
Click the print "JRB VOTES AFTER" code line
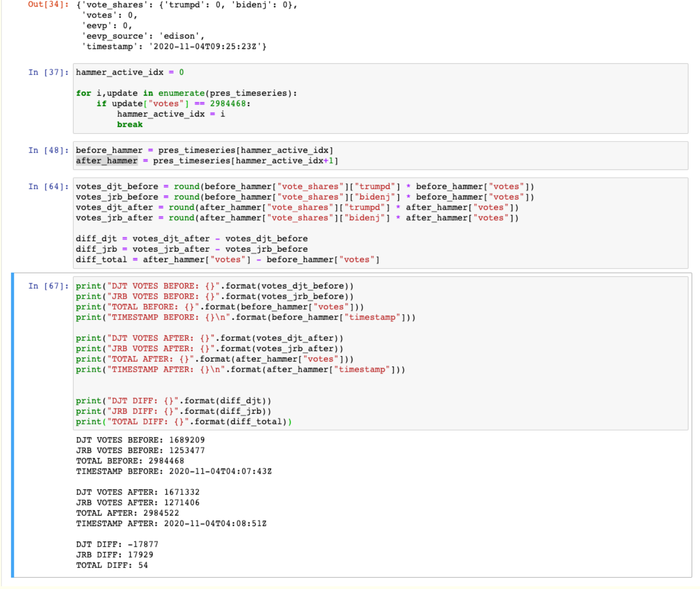point(209,349)
